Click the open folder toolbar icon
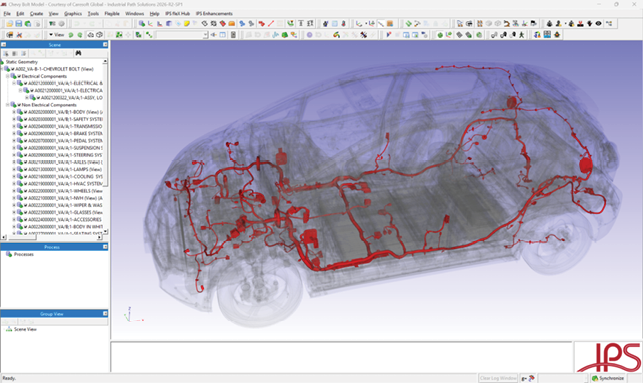The width and height of the screenshot is (643, 383). click(x=9, y=23)
